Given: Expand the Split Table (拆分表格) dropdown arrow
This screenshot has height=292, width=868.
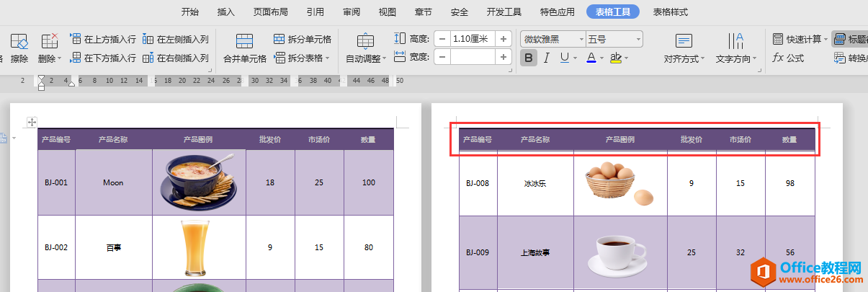Looking at the screenshot, I should click(x=327, y=58).
